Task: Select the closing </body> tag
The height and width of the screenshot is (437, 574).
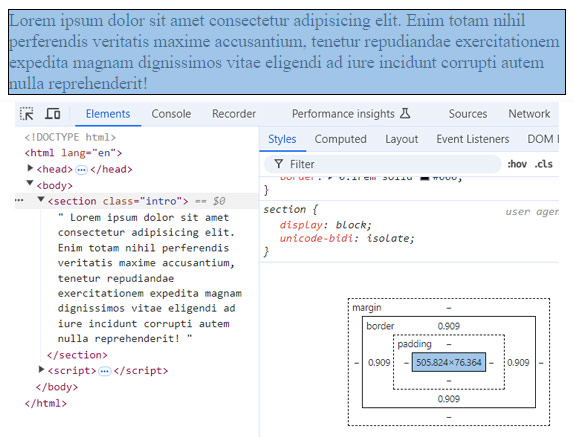Action: point(57,387)
